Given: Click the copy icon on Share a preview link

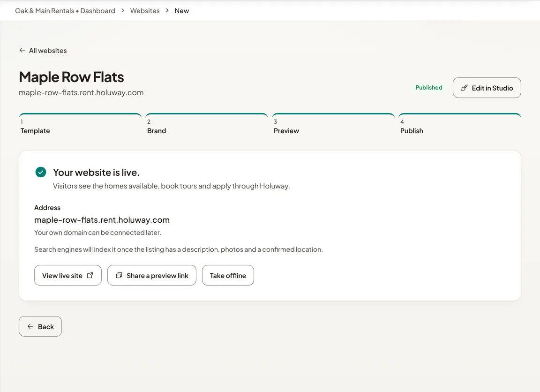Looking at the screenshot, I should point(119,275).
